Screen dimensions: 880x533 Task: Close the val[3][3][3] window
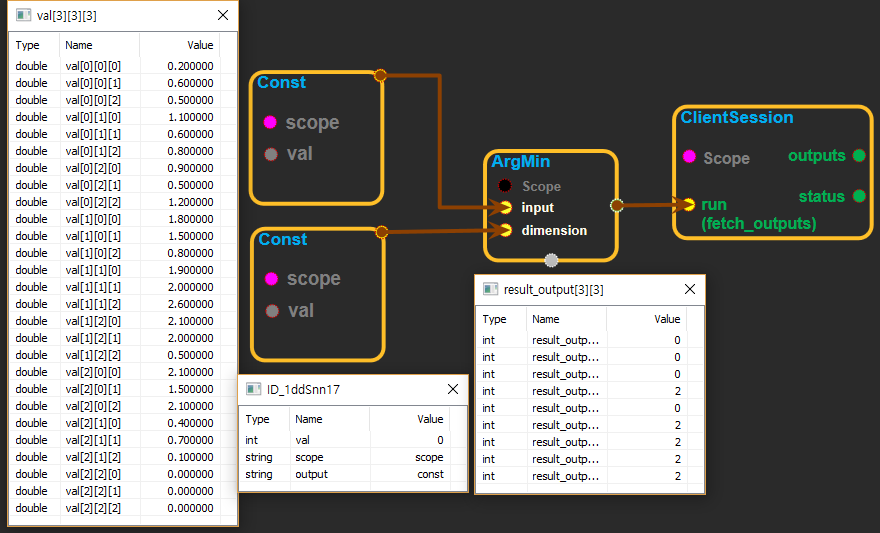[222, 16]
